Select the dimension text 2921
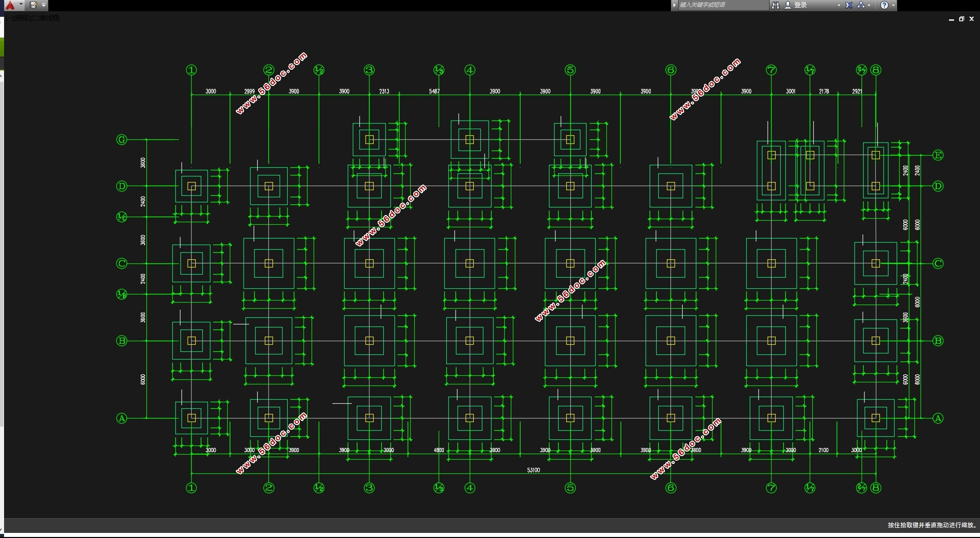Viewport: 980px width, 538px height. 857,92
